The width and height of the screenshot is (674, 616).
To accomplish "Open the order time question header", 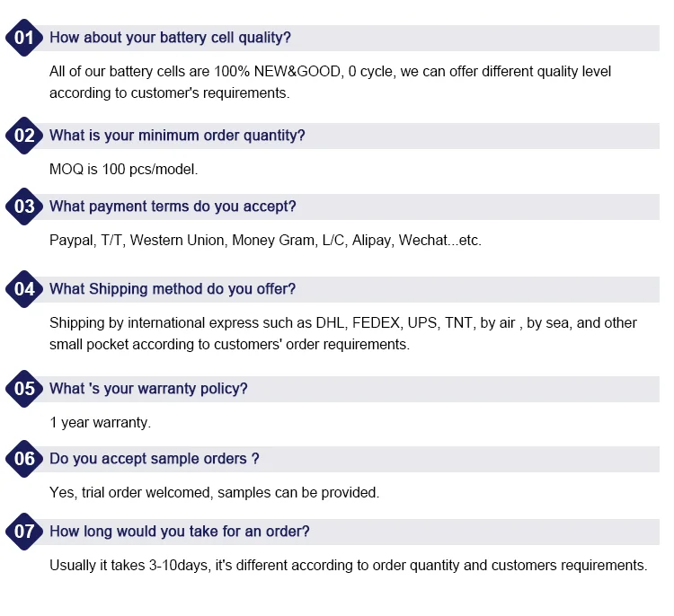I will click(x=180, y=532).
